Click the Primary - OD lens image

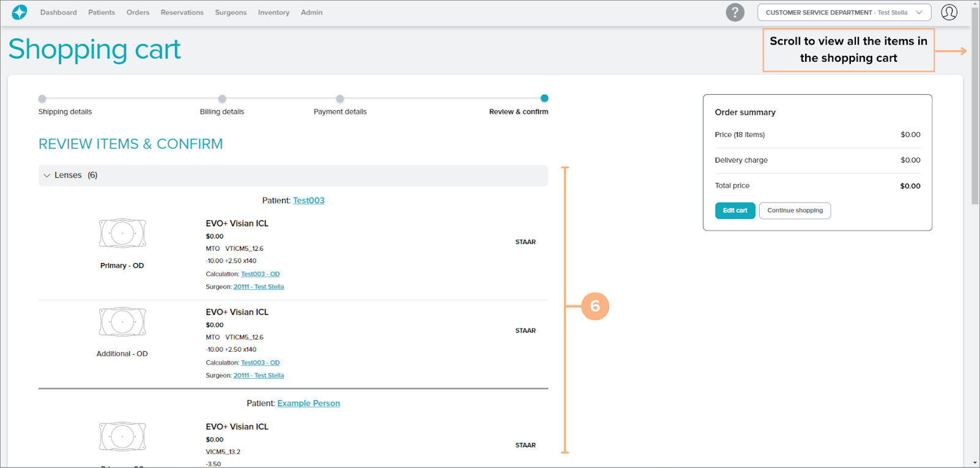click(x=122, y=233)
